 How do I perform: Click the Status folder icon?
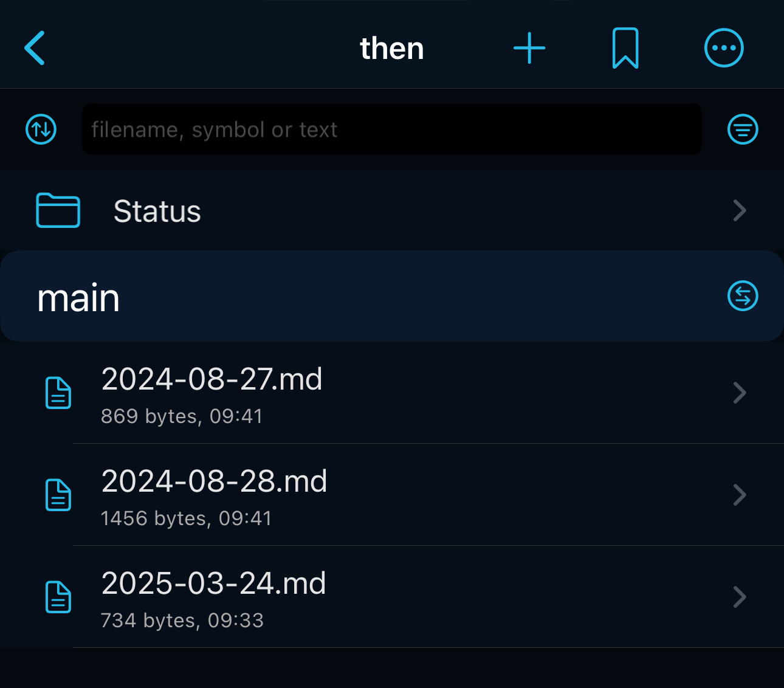click(x=58, y=210)
